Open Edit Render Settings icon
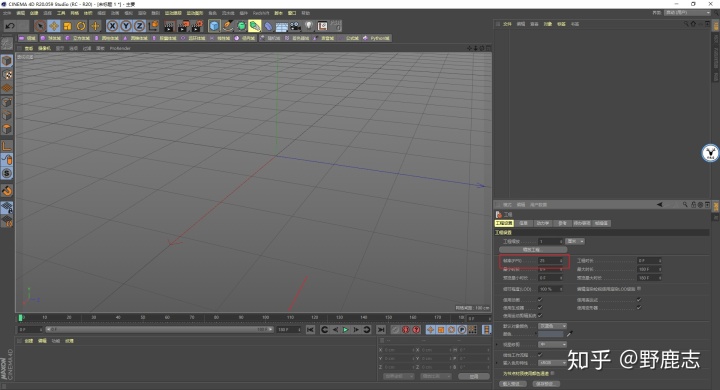 click(x=197, y=26)
